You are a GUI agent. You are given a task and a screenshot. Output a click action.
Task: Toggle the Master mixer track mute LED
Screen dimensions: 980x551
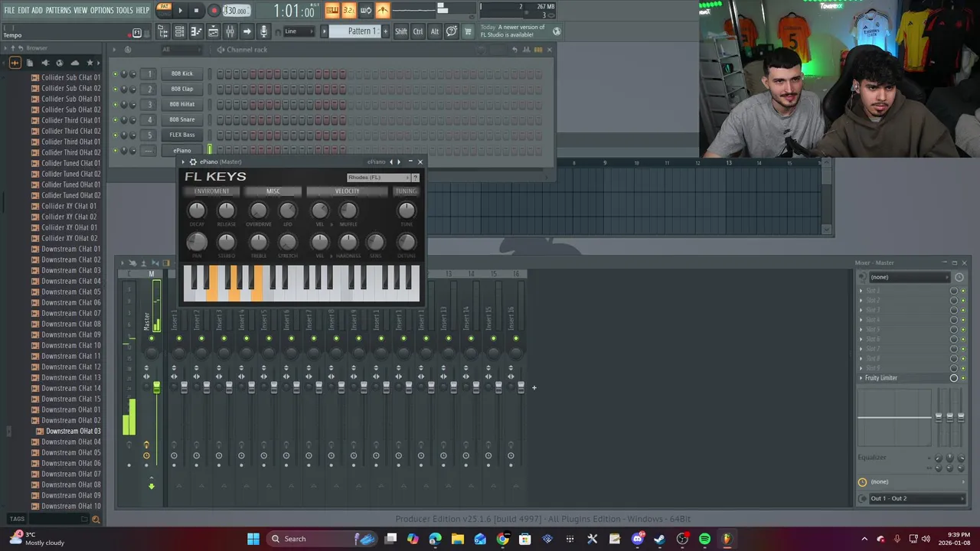coord(152,338)
